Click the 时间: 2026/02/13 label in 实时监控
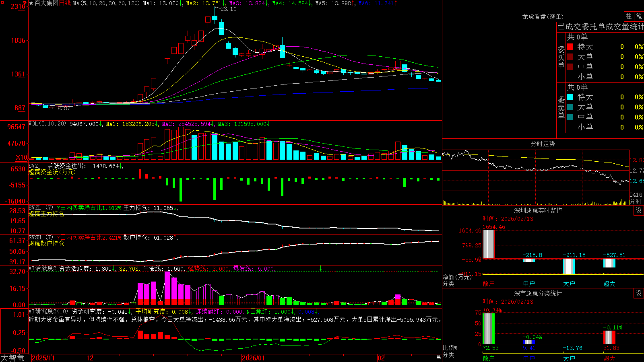Screen dimensions: 644x362 pos(508,219)
